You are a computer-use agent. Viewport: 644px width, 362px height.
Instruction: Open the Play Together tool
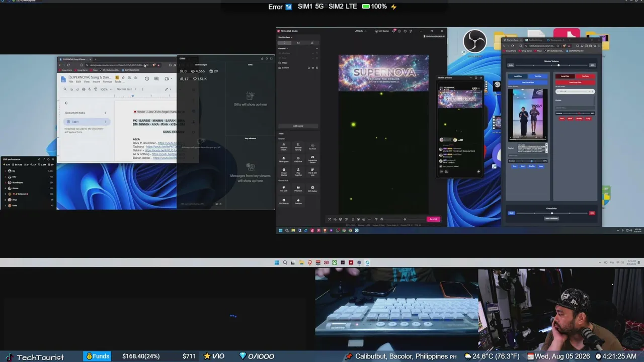[x=298, y=171]
